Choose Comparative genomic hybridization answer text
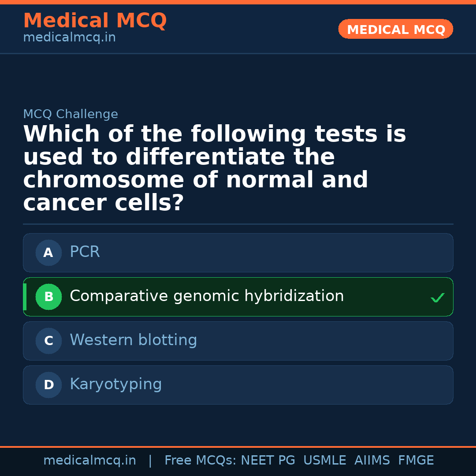The width and height of the screenshot is (476, 476). [207, 296]
